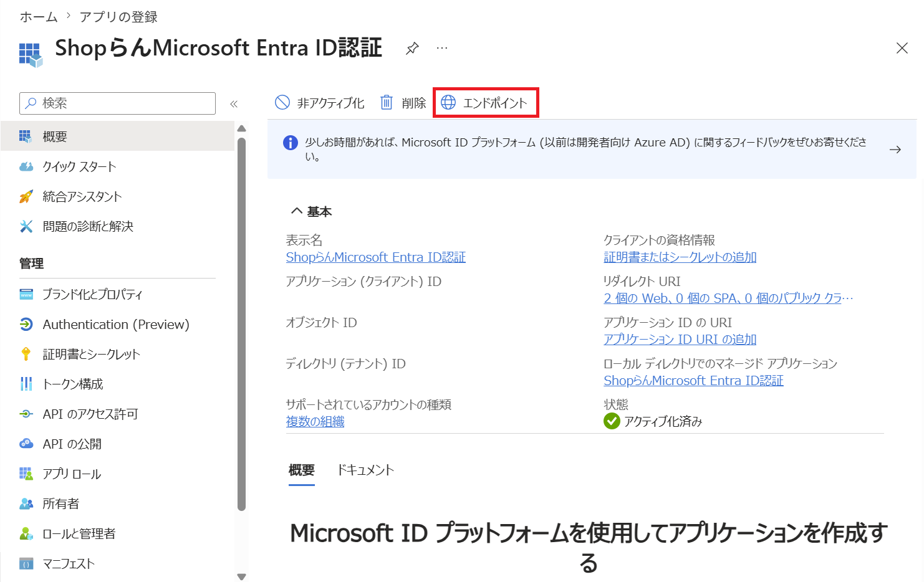The width and height of the screenshot is (924, 582).
Task: Click the app registration grid icon beside the title
Action: (31, 55)
